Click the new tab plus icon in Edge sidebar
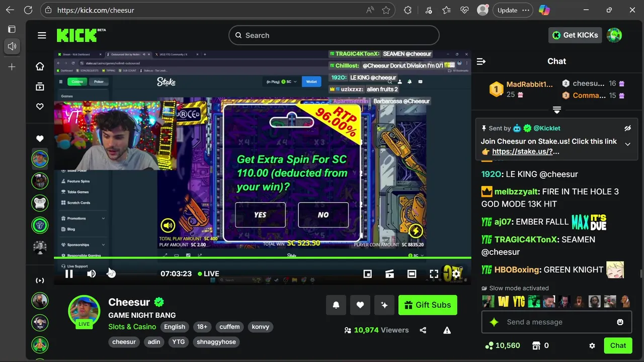The height and width of the screenshot is (362, 644). [x=12, y=66]
